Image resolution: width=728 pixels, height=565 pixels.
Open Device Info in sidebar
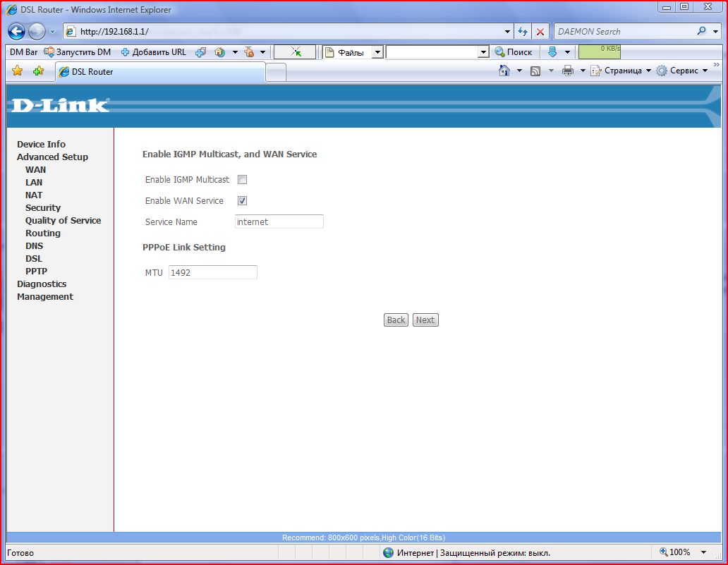(42, 145)
